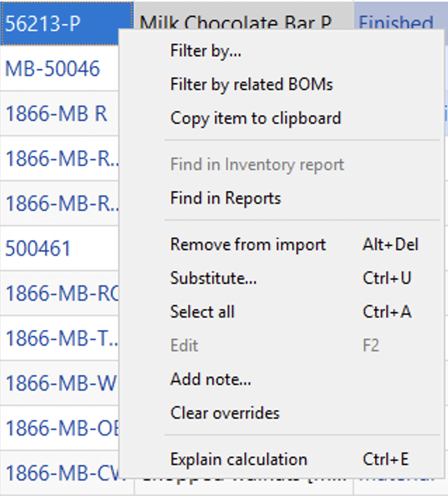Choose 'Clear overrides' menu item
The height and width of the screenshot is (496, 448).
coord(225,413)
